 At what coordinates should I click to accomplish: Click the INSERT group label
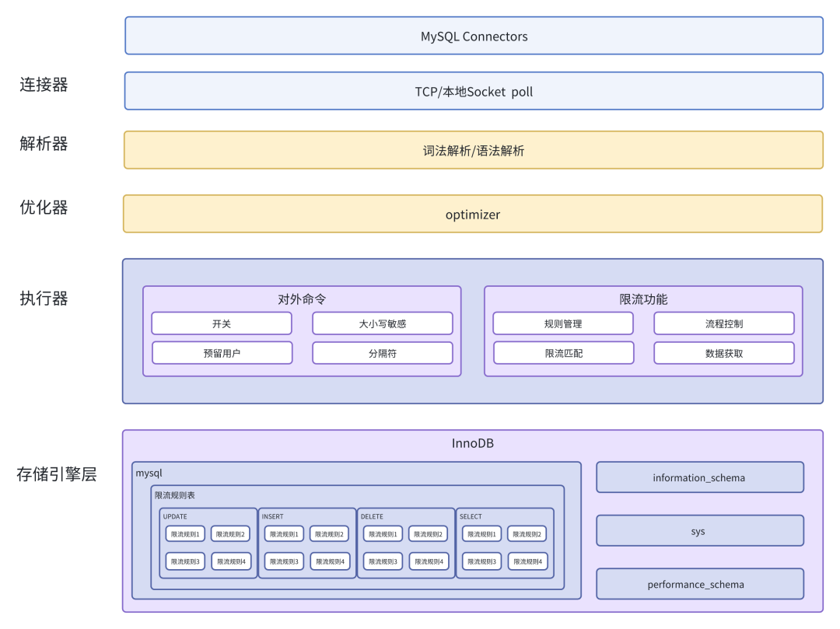coord(273,516)
